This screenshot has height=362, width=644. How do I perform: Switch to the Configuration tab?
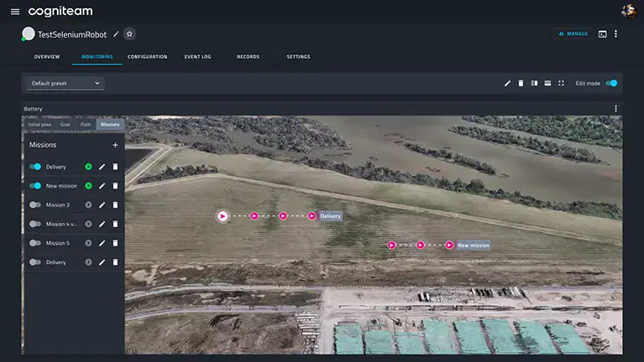(x=148, y=57)
